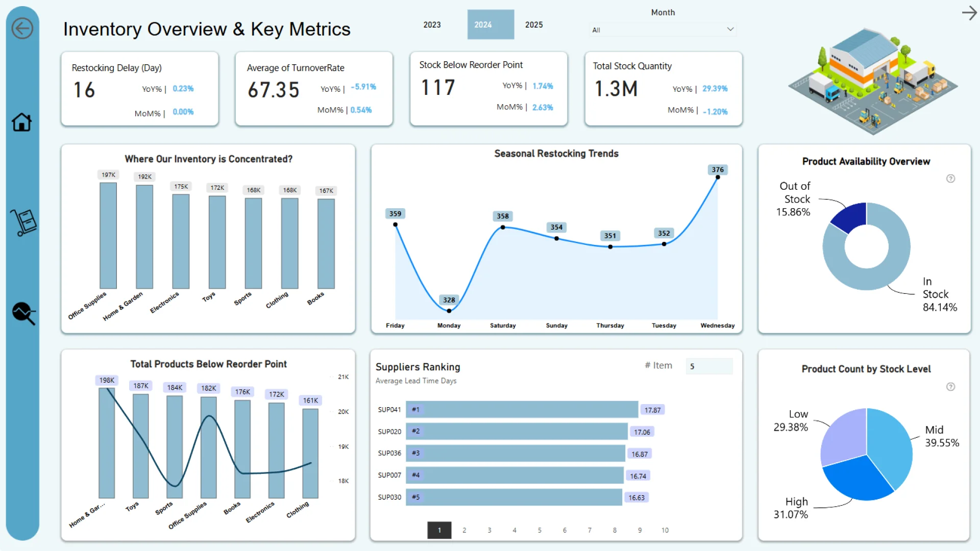This screenshot has height=551, width=980.
Task: Select the 2025 year slicer
Action: [x=534, y=24]
